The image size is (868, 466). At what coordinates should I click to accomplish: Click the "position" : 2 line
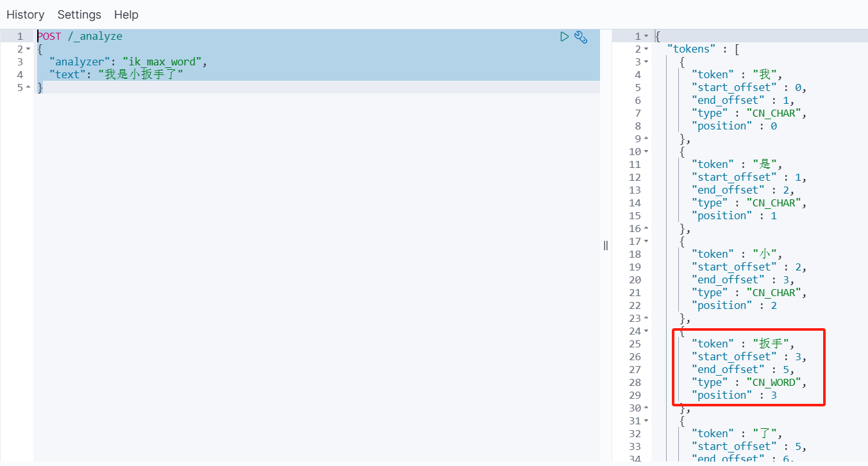tap(734, 306)
